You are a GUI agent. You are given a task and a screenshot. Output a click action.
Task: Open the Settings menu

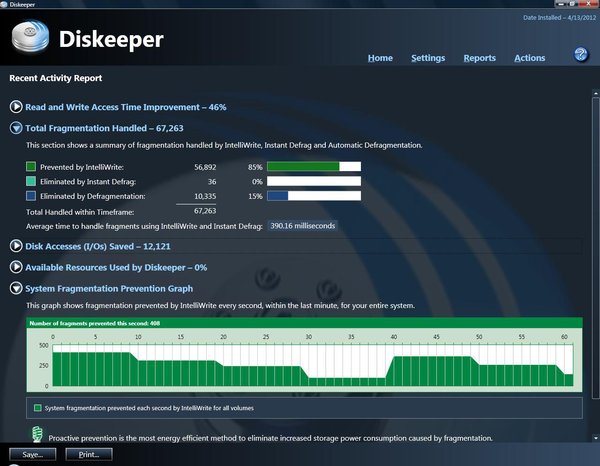pyautogui.click(x=428, y=58)
